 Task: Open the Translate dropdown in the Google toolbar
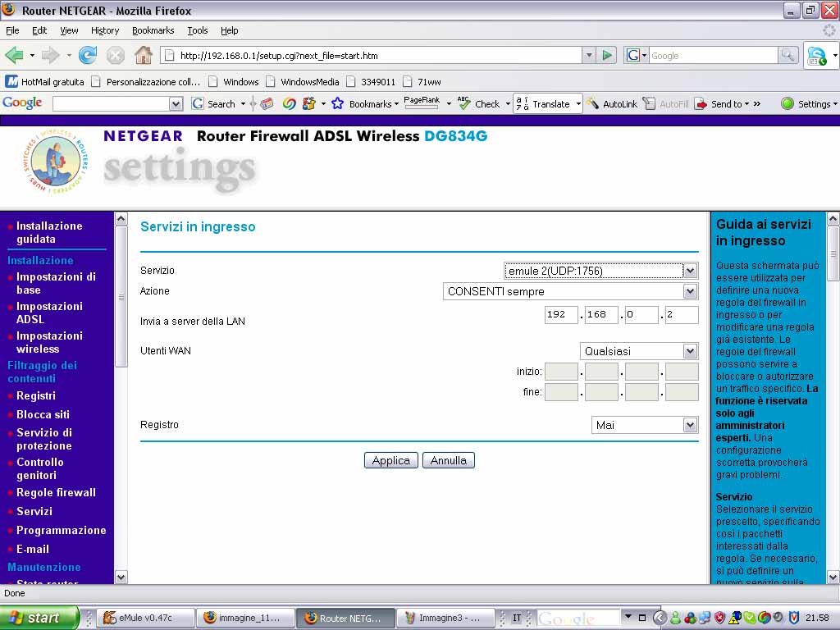point(578,104)
